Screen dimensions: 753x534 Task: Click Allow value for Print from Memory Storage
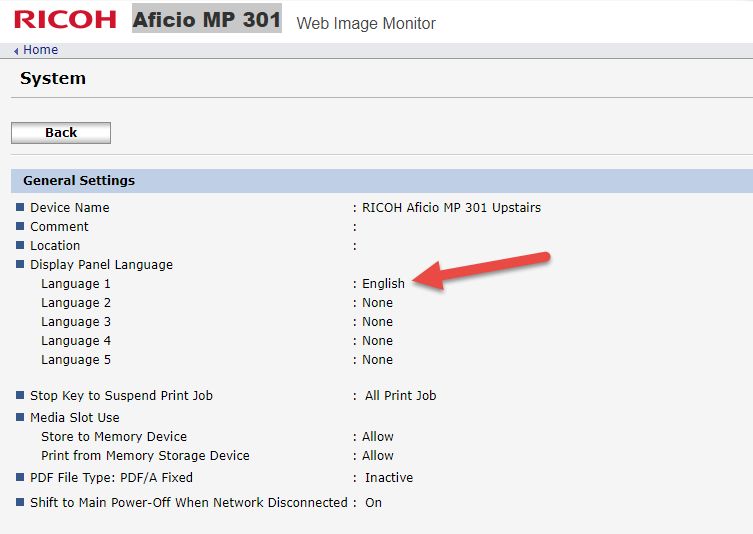(x=378, y=455)
